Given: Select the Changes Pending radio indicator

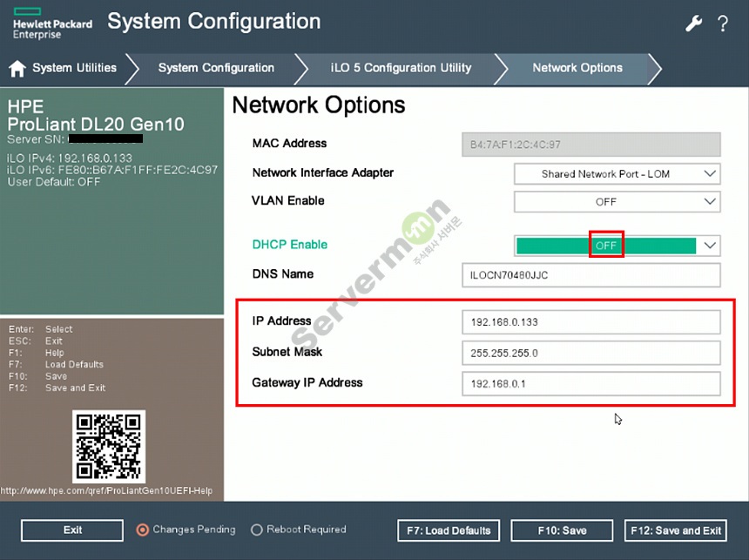Looking at the screenshot, I should [x=142, y=530].
